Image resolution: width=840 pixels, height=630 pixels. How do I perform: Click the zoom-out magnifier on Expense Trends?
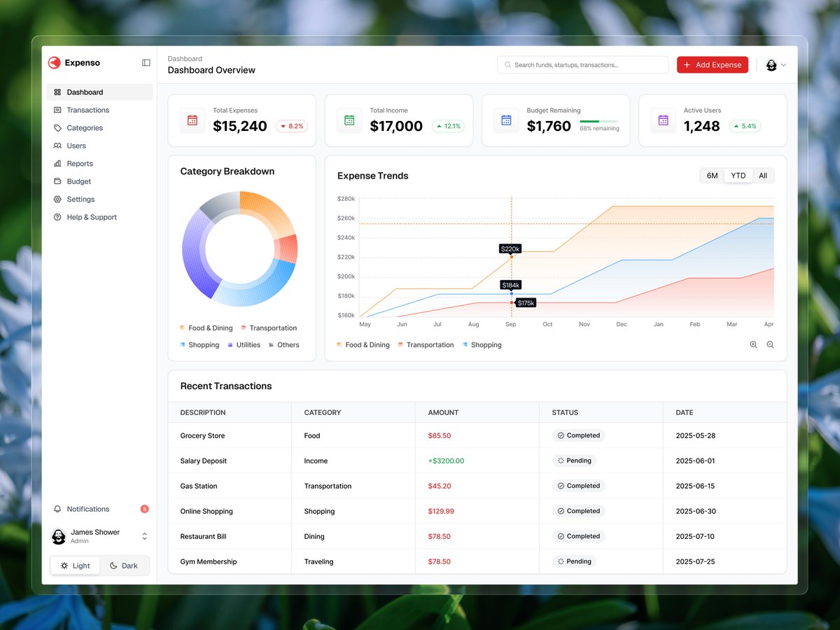pos(770,344)
